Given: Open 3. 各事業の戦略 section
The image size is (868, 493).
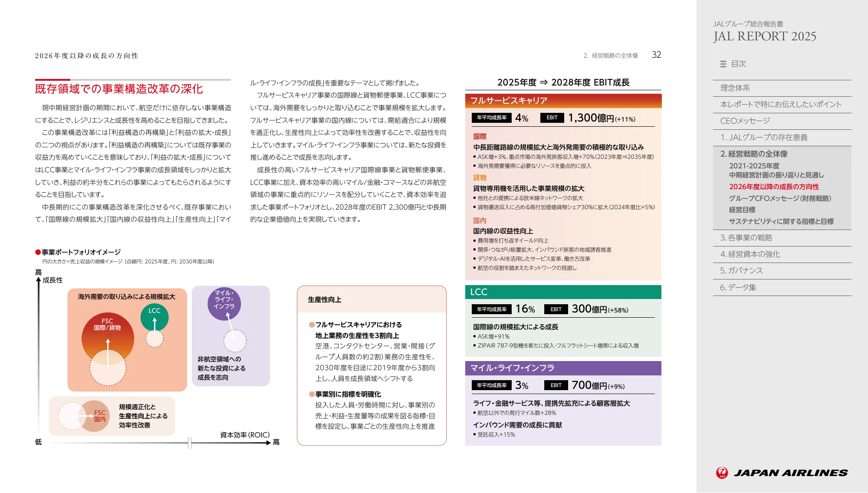Looking at the screenshot, I should [782, 238].
